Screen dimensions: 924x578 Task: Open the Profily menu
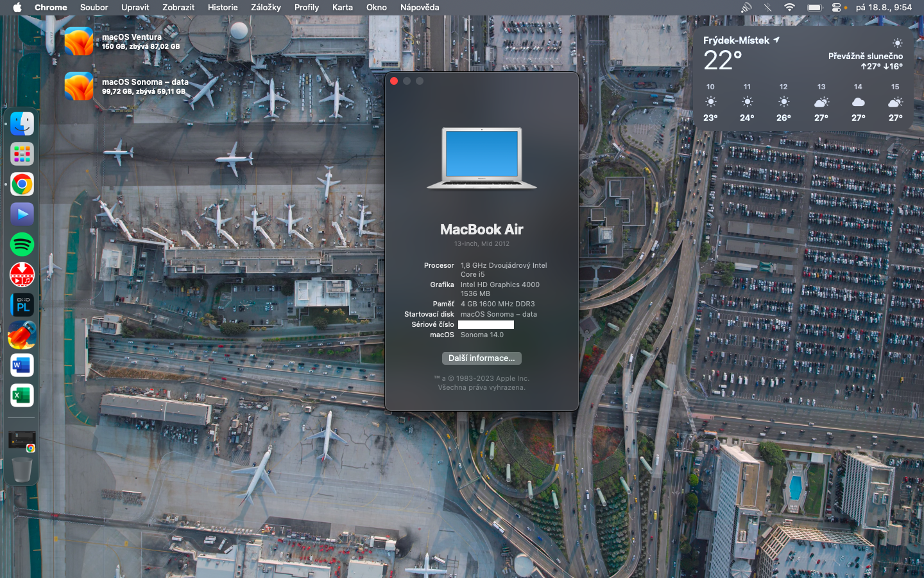[x=307, y=8]
